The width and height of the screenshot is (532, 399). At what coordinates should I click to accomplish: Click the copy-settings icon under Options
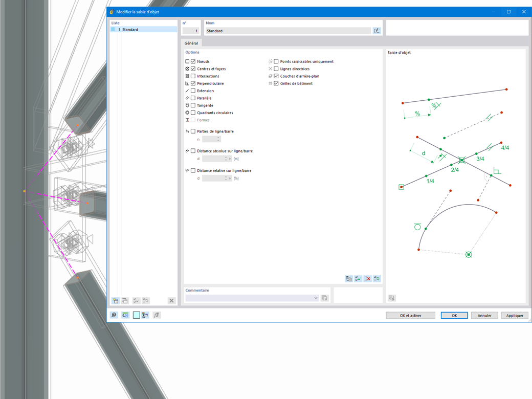tap(349, 279)
